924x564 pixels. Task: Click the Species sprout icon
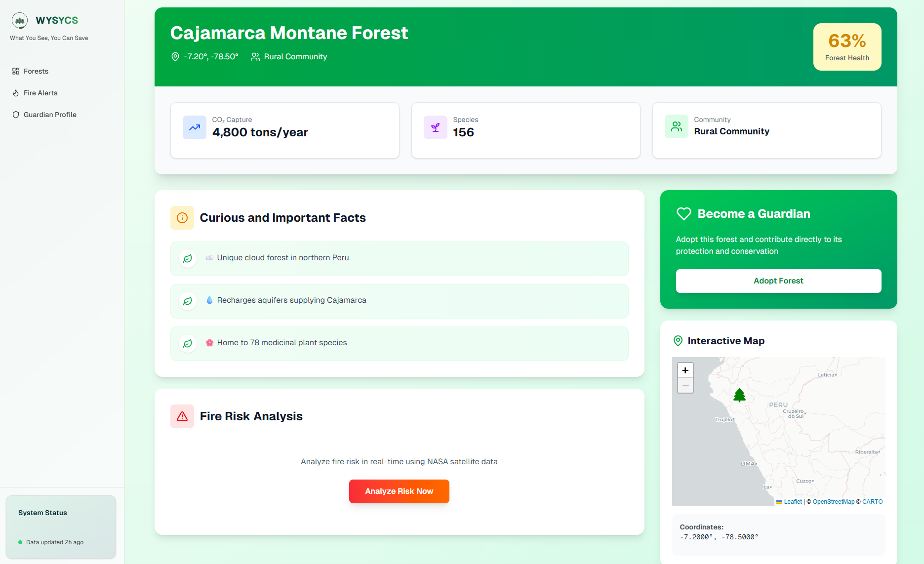435,127
